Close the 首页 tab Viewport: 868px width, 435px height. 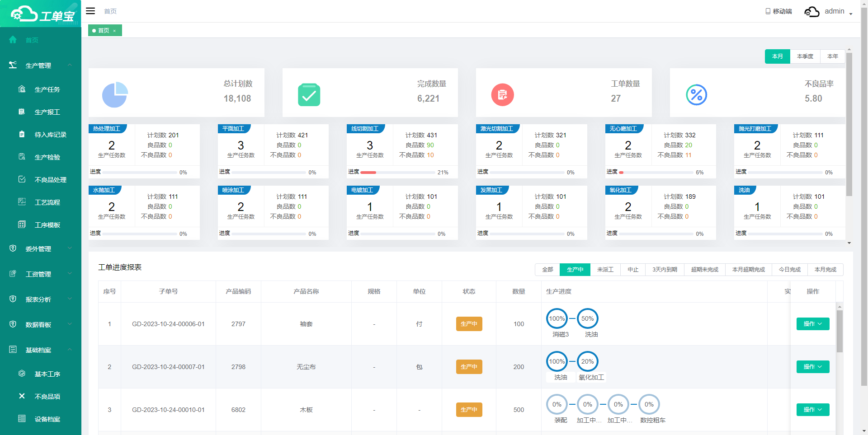114,31
